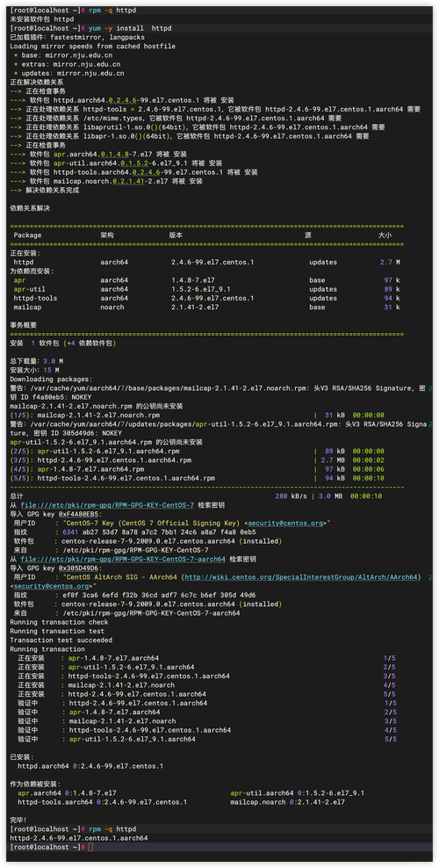Click the "完毕!" line
The height and width of the screenshot is (868, 439).
point(18,820)
